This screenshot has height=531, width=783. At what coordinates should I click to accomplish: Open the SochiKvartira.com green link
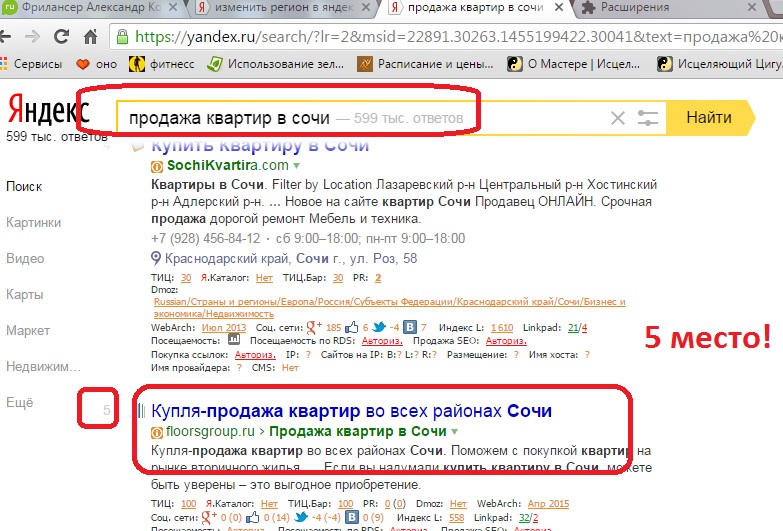[x=228, y=165]
